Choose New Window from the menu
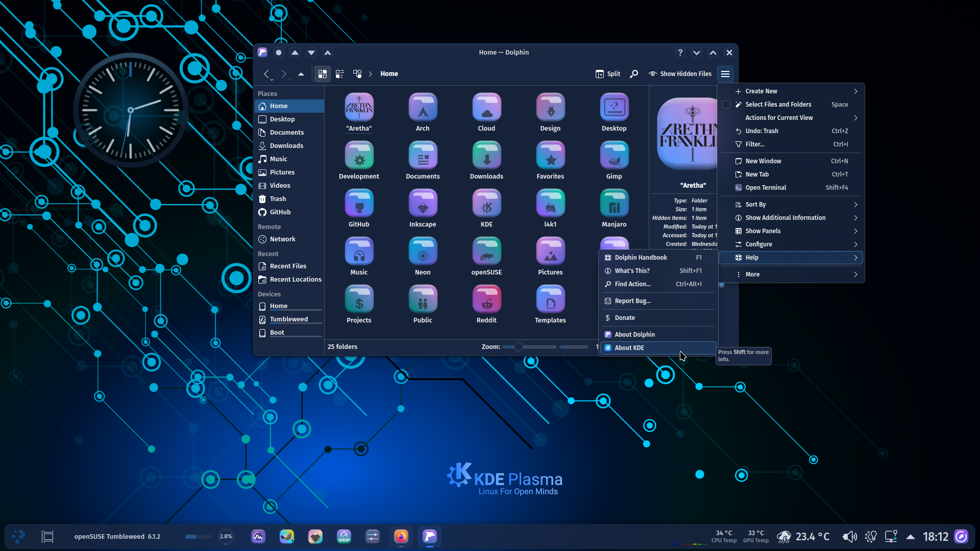Image resolution: width=980 pixels, height=551 pixels. pos(791,161)
